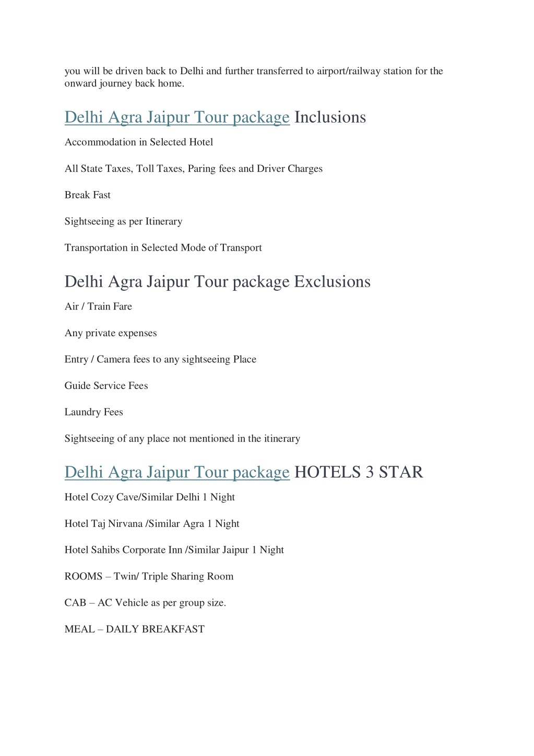Click the Air / Train Fare exclusion
The height and width of the screenshot is (756, 534).
pos(98,306)
